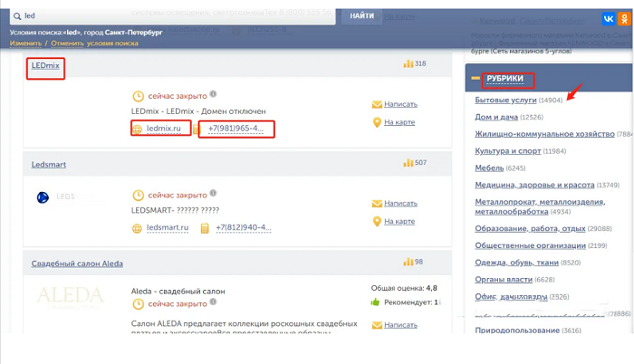The height and width of the screenshot is (364, 634).
Task: Reveal phone +7(981)965-4...
Action: point(235,129)
